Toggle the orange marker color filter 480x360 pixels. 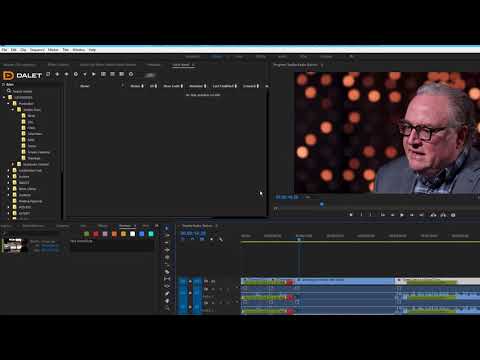pos(114,234)
